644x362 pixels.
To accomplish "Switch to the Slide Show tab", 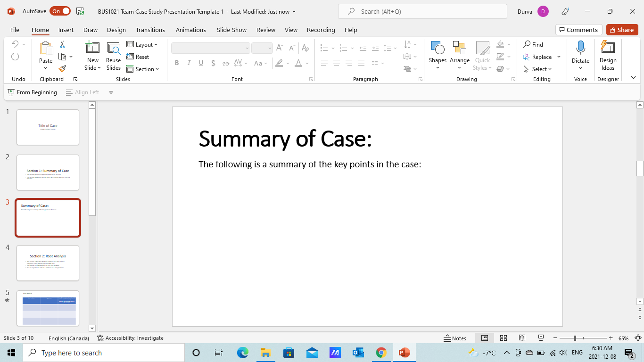I will pyautogui.click(x=231, y=30).
